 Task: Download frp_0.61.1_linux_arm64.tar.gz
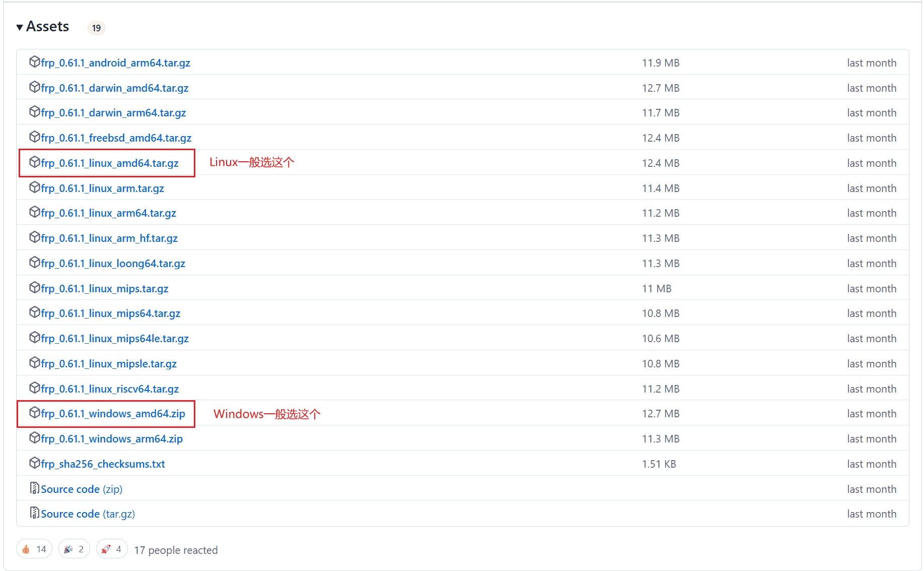(108, 213)
